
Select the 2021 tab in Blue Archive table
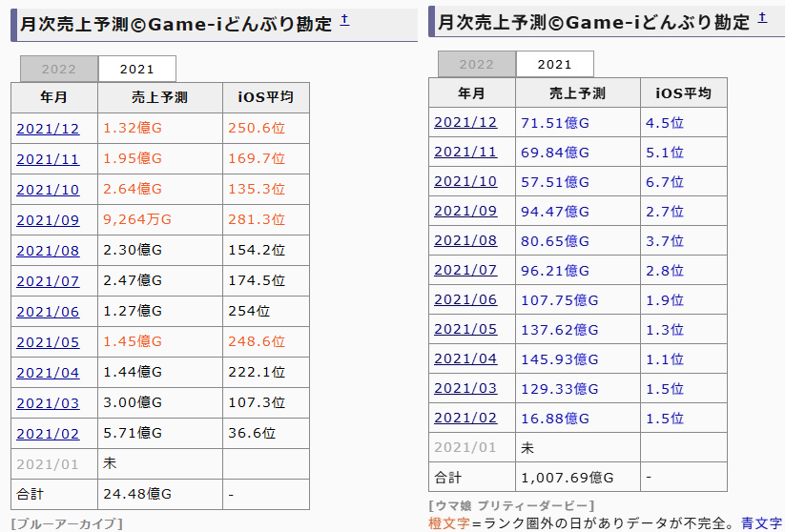click(136, 69)
